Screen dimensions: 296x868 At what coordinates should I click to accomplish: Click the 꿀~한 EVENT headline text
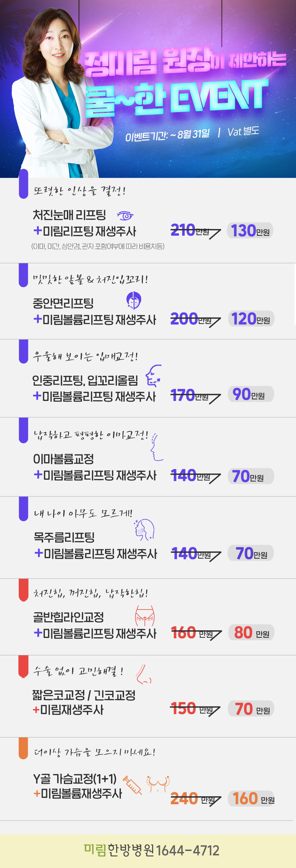(x=176, y=98)
